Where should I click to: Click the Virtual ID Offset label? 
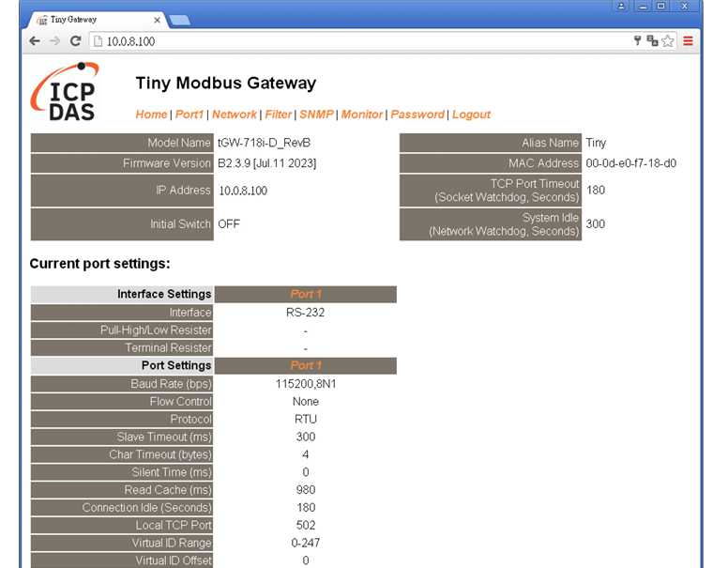[x=122, y=560]
